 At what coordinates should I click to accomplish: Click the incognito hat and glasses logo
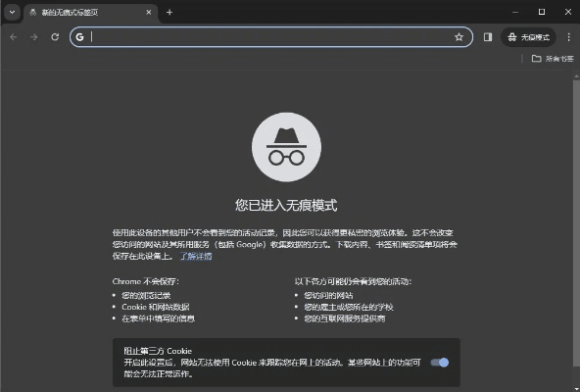[286, 147]
